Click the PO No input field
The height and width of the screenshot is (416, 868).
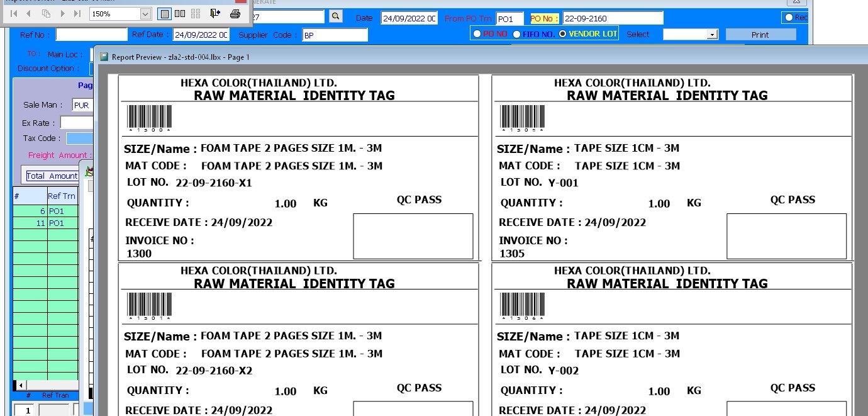(x=612, y=18)
